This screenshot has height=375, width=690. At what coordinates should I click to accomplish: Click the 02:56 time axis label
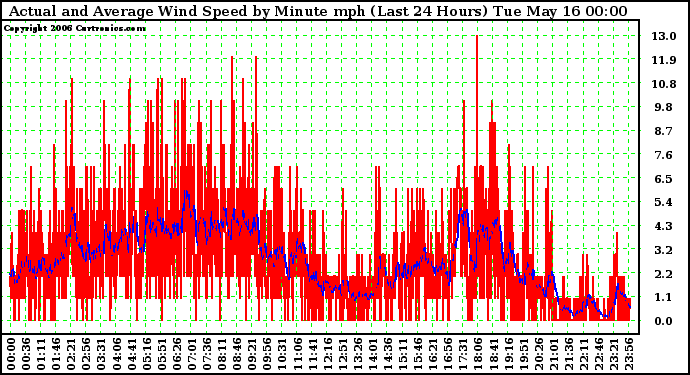tap(86, 354)
